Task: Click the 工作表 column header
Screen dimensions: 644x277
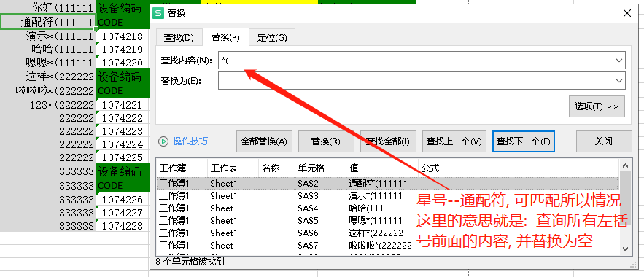Action: click(233, 168)
